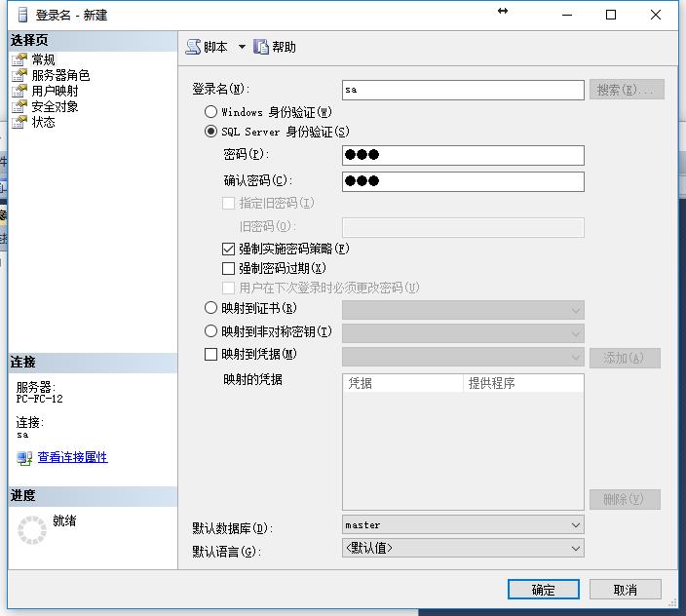Click the 脚本 script icon
686x616 pixels.
(x=193, y=47)
